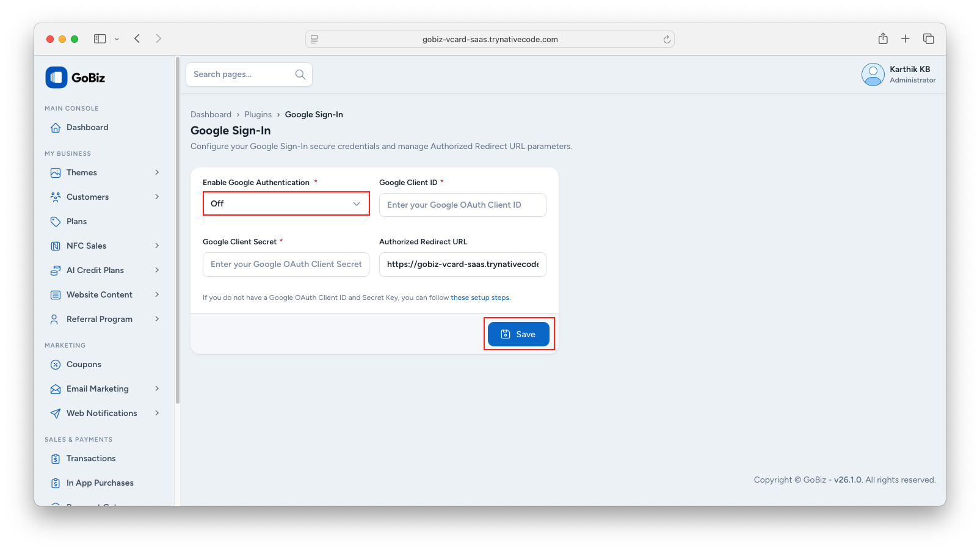Show the tab overview icon
The height and width of the screenshot is (551, 980).
pos(929,38)
